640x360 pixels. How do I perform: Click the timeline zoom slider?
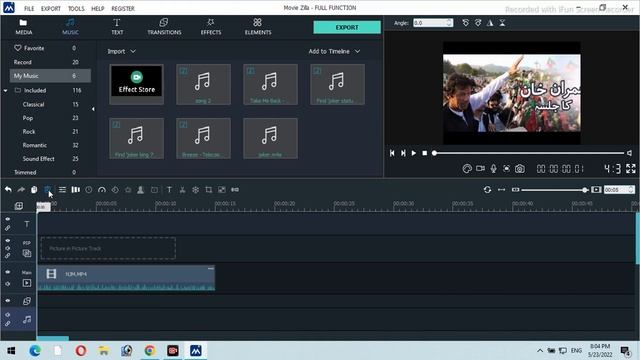[x=554, y=190]
